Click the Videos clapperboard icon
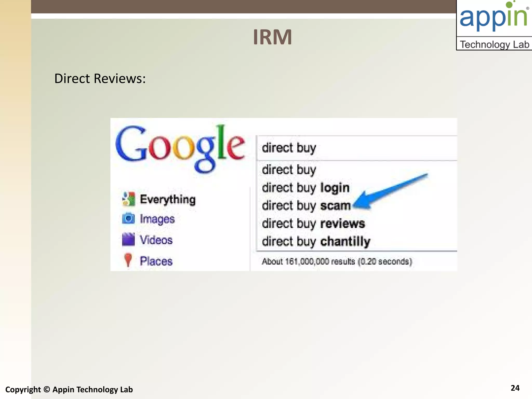This screenshot has height=399, width=532. (x=128, y=239)
